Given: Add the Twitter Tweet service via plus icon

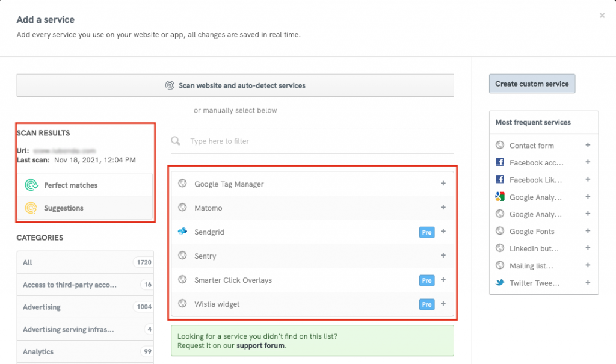Looking at the screenshot, I should (588, 283).
